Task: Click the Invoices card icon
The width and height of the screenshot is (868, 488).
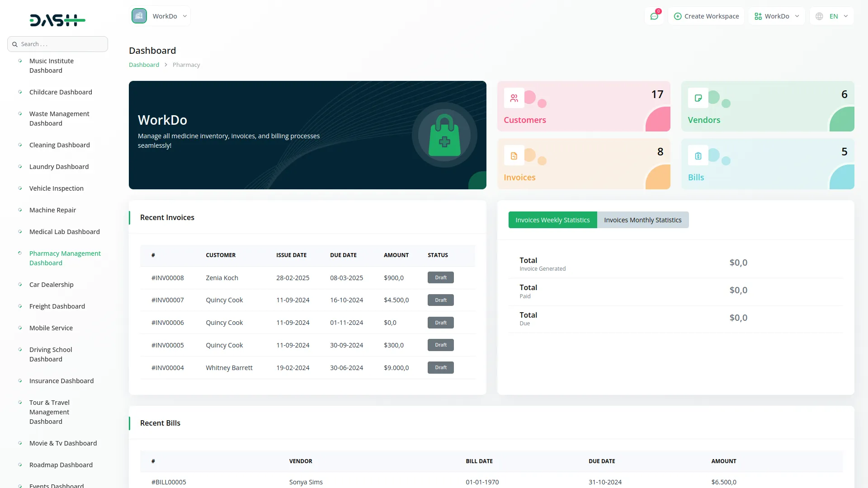Action: pos(514,155)
